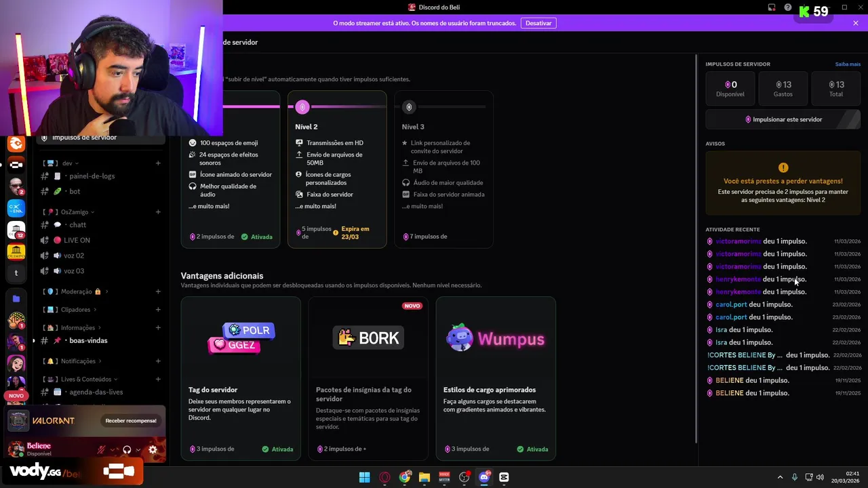This screenshot has width=868, height=488.
Task: Click Nível 3 boost progress marker
Action: pos(409,107)
